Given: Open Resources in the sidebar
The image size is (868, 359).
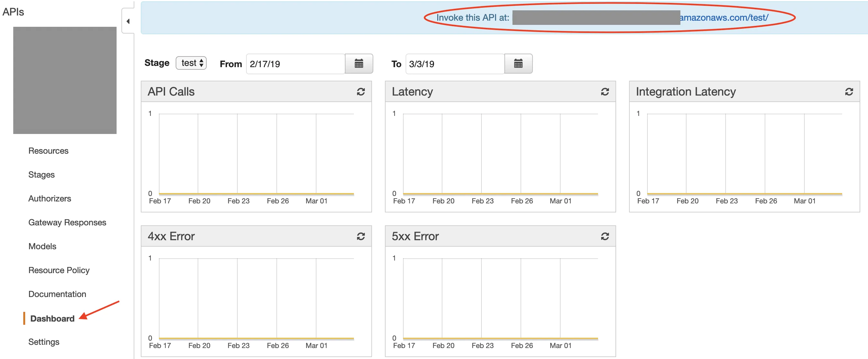Looking at the screenshot, I should 48,150.
